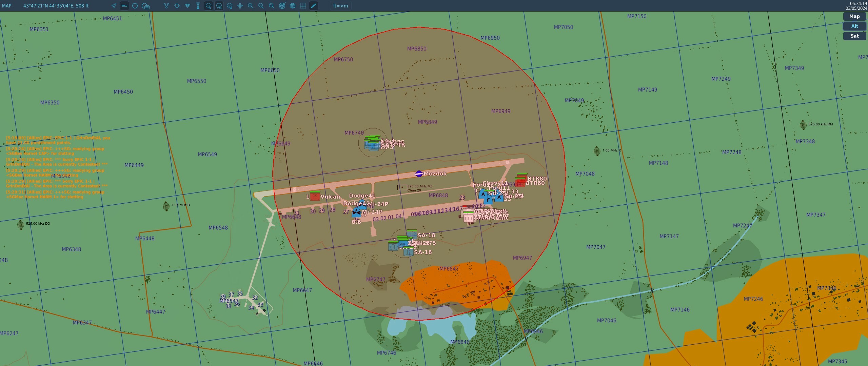The height and width of the screenshot is (366, 868).
Task: Zoom in with the plus magnifier
Action: click(251, 6)
